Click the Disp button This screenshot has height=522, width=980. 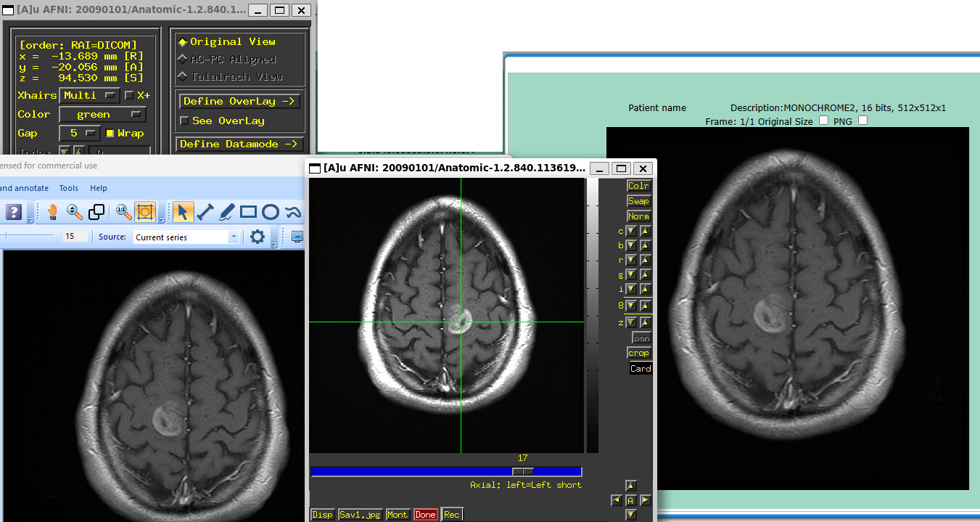tap(322, 514)
